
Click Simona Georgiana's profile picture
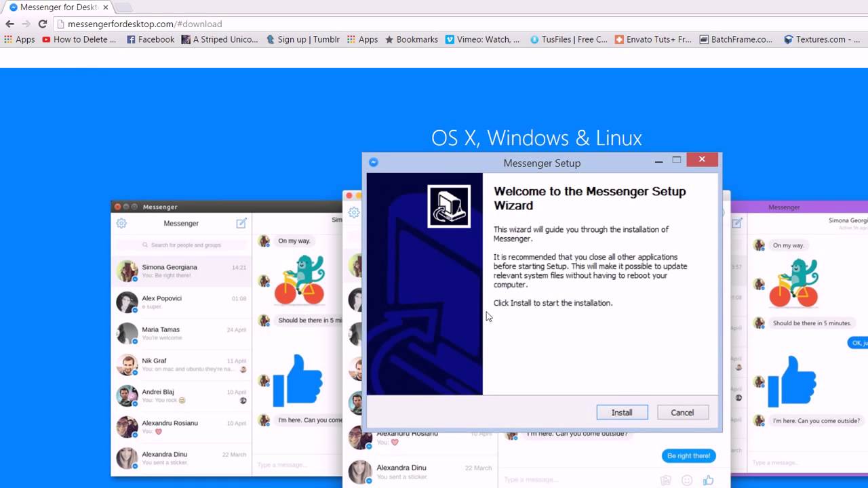tap(127, 270)
